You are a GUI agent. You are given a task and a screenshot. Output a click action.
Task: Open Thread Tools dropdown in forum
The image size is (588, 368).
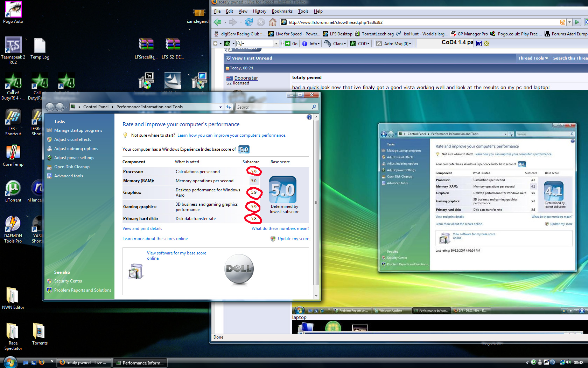(x=533, y=58)
